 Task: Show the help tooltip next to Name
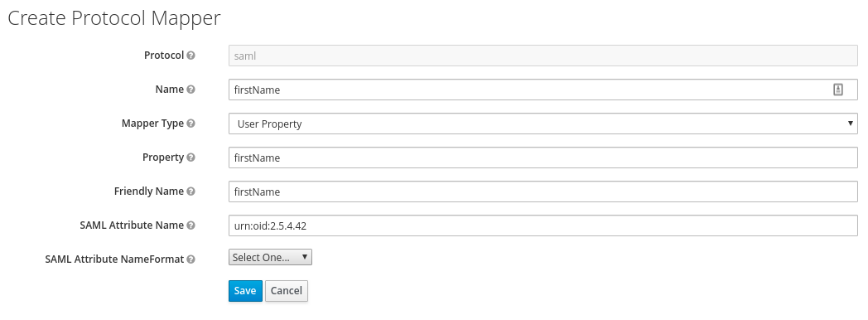point(191,90)
